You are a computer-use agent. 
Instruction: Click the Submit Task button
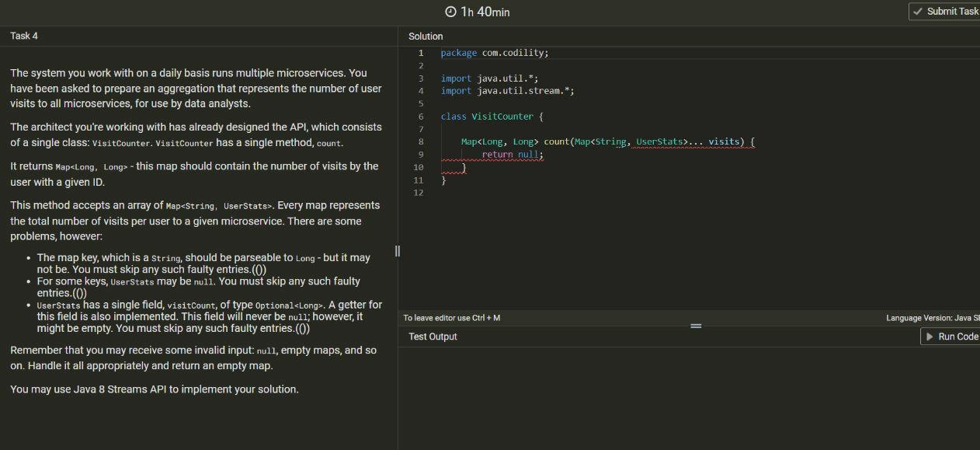[x=944, y=12]
